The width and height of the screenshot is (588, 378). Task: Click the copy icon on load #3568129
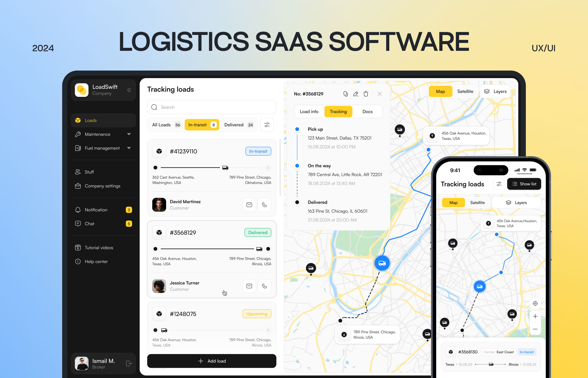[x=345, y=93]
